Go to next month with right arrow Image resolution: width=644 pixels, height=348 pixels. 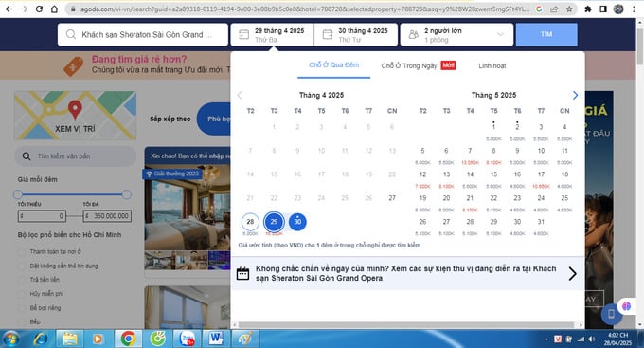point(575,95)
